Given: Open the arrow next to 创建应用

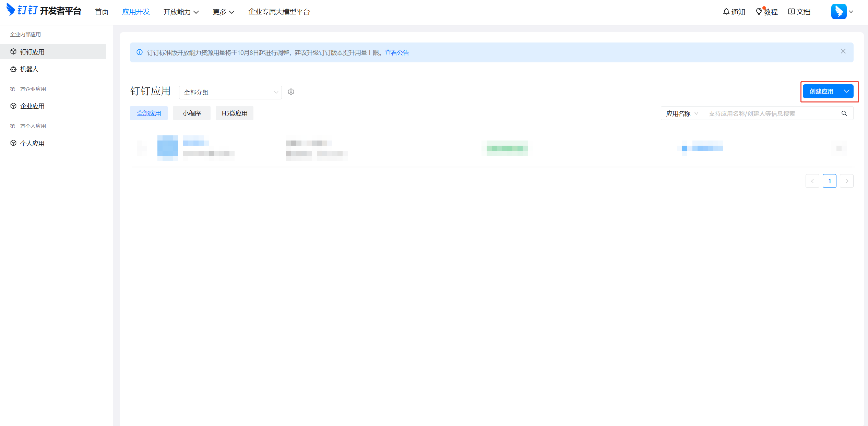Looking at the screenshot, I should click(847, 92).
